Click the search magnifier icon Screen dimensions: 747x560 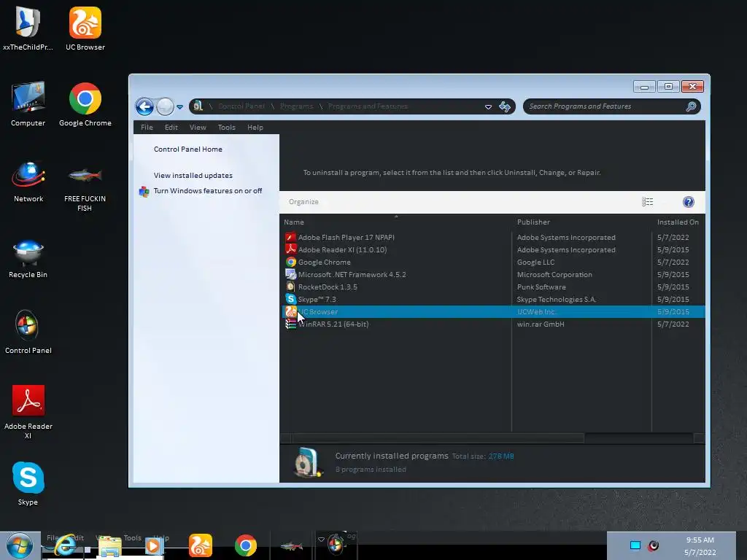(x=691, y=106)
